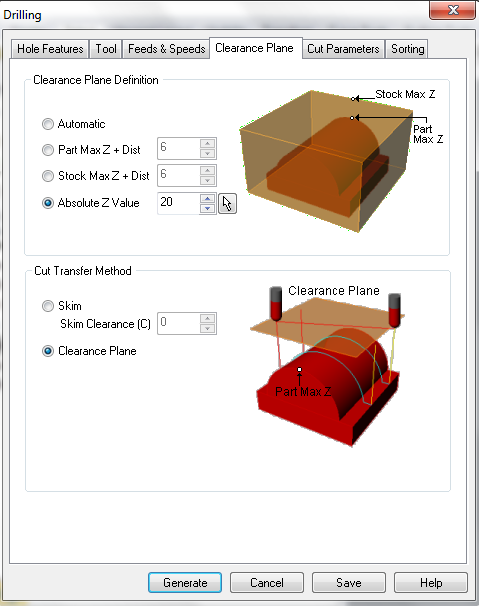
Task: Select Absolute Z Value radio button
Action: (x=48, y=203)
